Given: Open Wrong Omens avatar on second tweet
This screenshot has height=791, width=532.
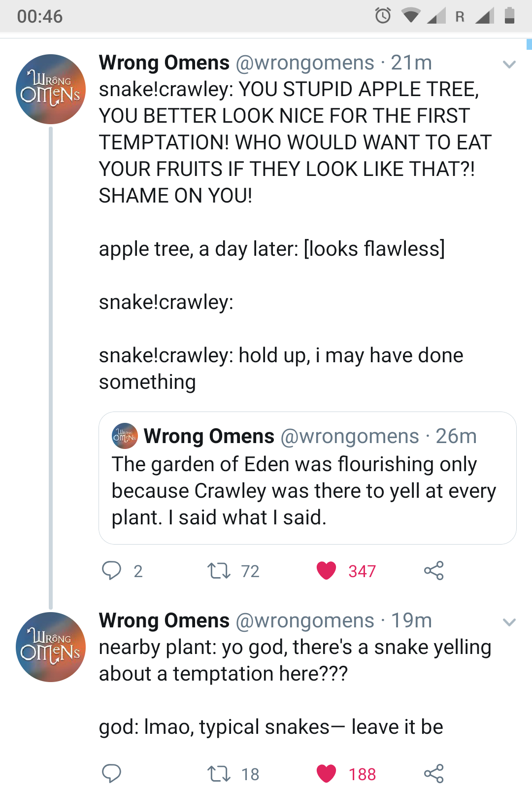Looking at the screenshot, I should tap(51, 647).
